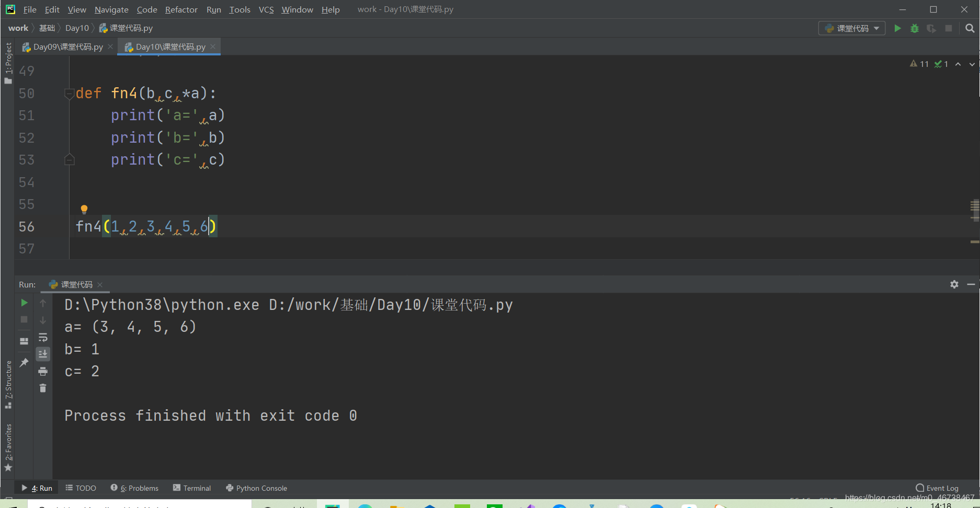
Task: Open warnings indicator showing 11 warnings
Action: point(919,64)
